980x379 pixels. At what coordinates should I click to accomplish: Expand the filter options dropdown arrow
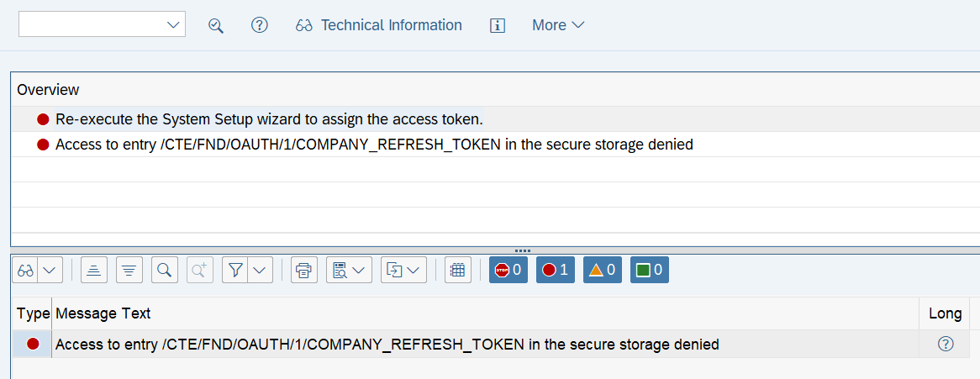(260, 271)
